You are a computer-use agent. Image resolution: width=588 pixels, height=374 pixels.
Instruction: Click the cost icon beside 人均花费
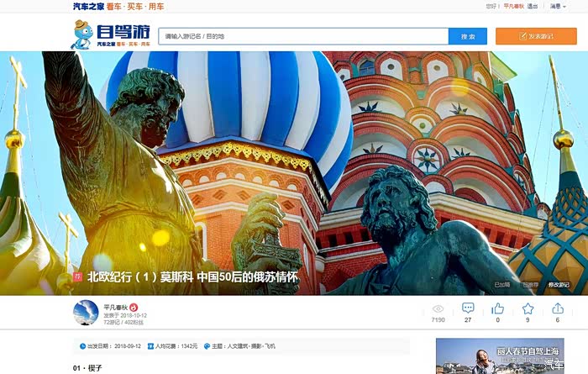point(150,346)
